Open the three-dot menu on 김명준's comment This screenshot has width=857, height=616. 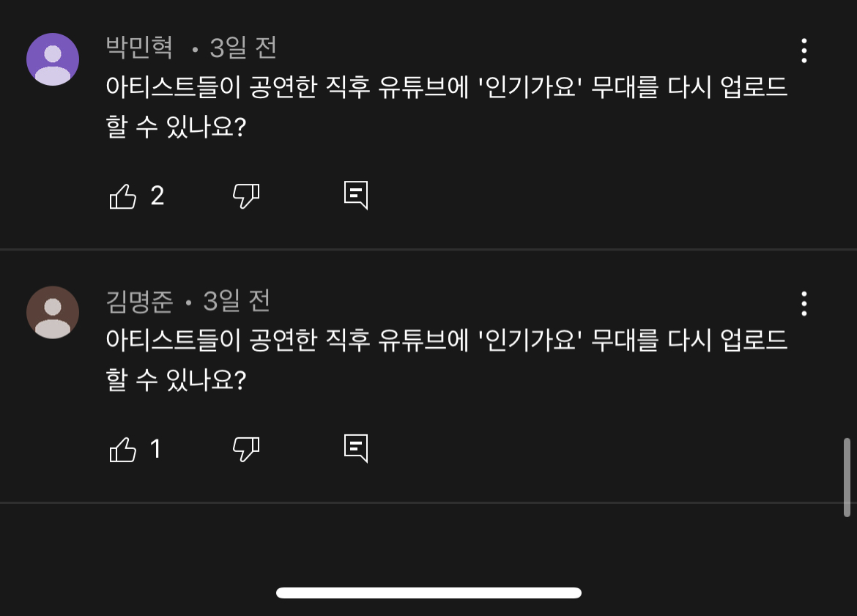point(804,303)
